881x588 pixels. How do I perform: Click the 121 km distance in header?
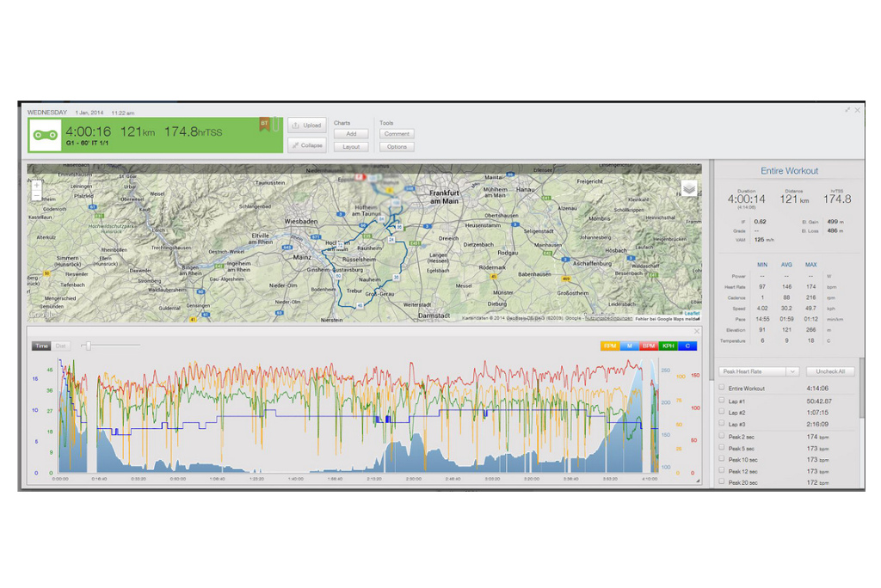coord(137,132)
